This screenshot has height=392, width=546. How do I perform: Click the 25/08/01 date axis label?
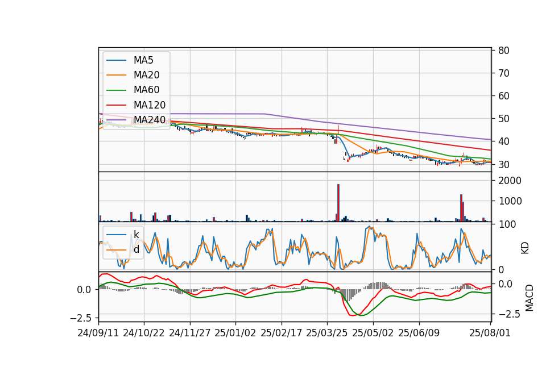pos(490,333)
